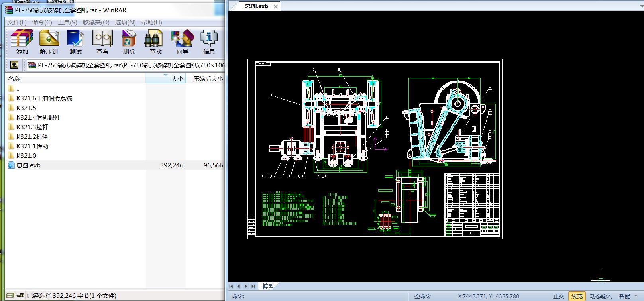
Task: Click the X, Y coordinate readout
Action: click(x=489, y=296)
